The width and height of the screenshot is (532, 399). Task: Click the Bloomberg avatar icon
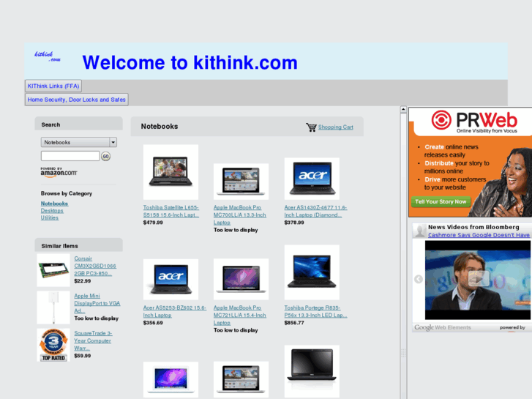(x=420, y=231)
